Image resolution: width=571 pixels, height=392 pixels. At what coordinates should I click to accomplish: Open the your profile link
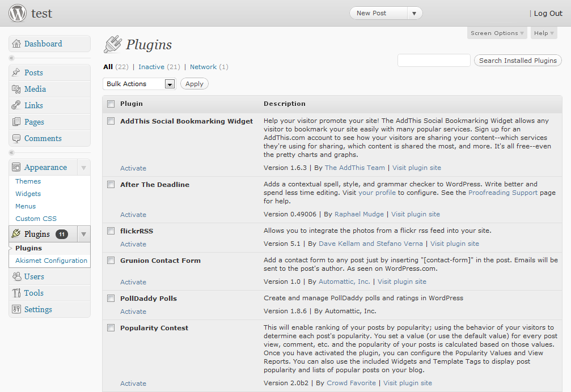click(377, 193)
